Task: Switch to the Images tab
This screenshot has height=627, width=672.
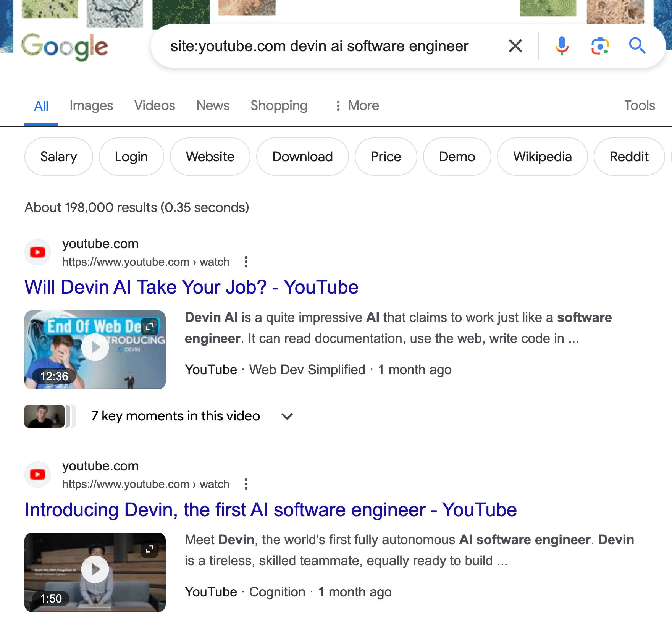Action: click(91, 105)
